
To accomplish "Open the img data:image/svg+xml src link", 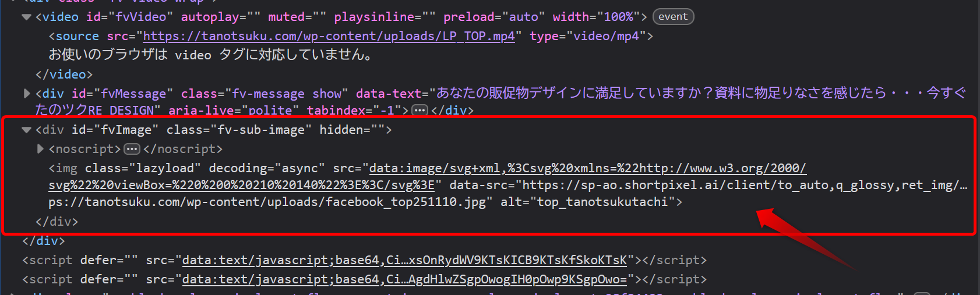I will tap(587, 168).
